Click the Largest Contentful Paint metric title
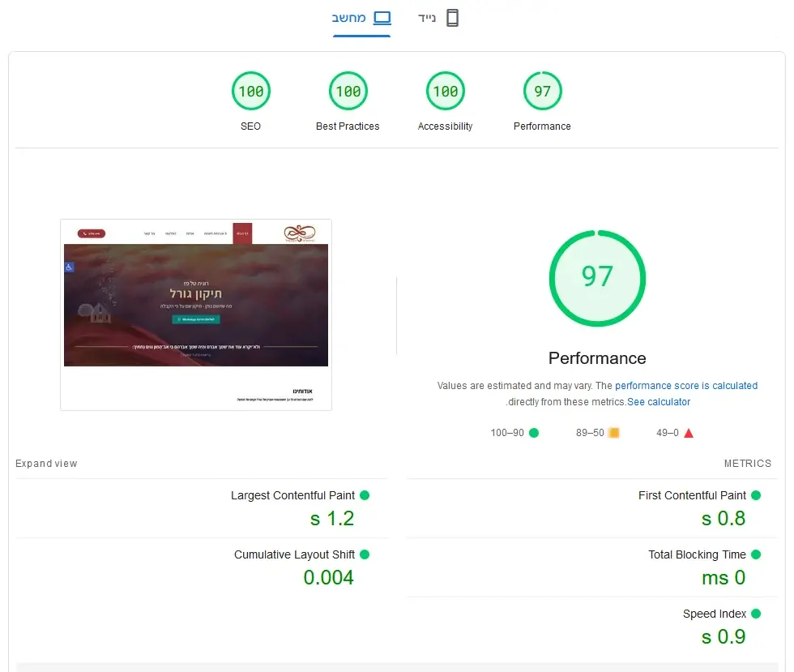The width and height of the screenshot is (794, 672). pyautogui.click(x=292, y=495)
